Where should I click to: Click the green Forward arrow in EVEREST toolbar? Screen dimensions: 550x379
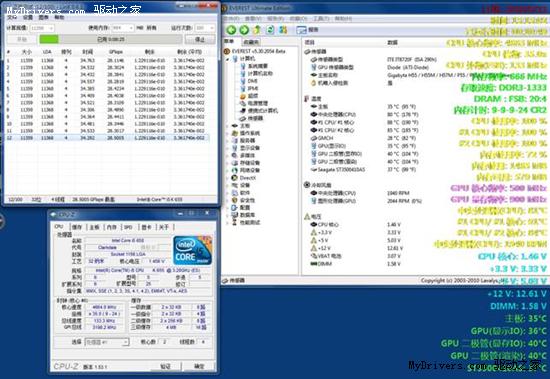pos(244,30)
